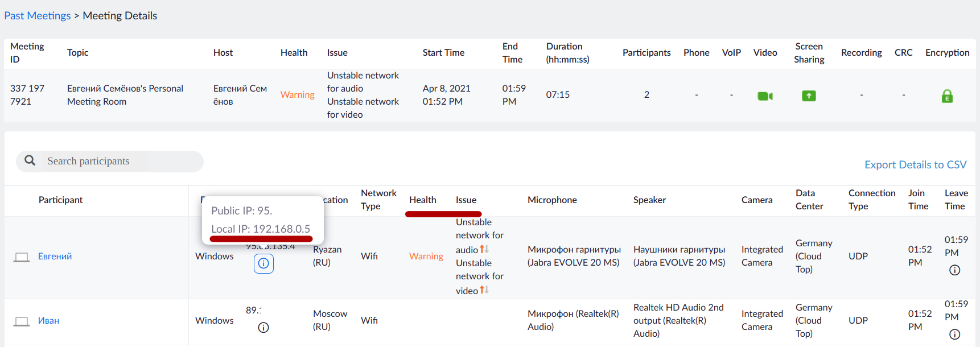This screenshot has width=980, height=347.
Task: Open participant Иван's details
Action: pyautogui.click(x=49, y=321)
